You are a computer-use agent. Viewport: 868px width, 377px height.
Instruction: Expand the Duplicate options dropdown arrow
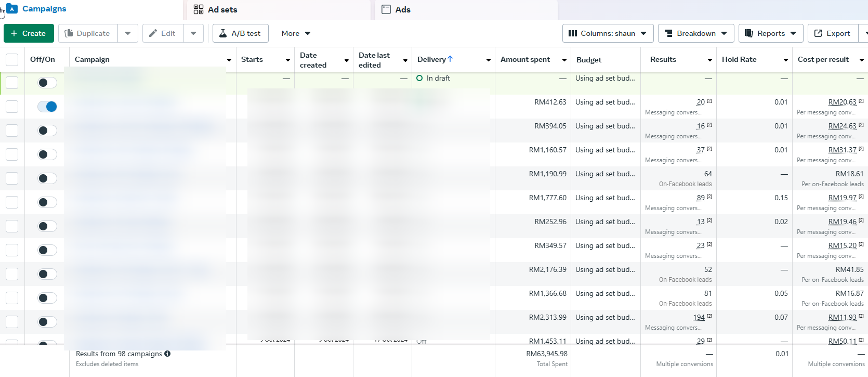tap(128, 33)
